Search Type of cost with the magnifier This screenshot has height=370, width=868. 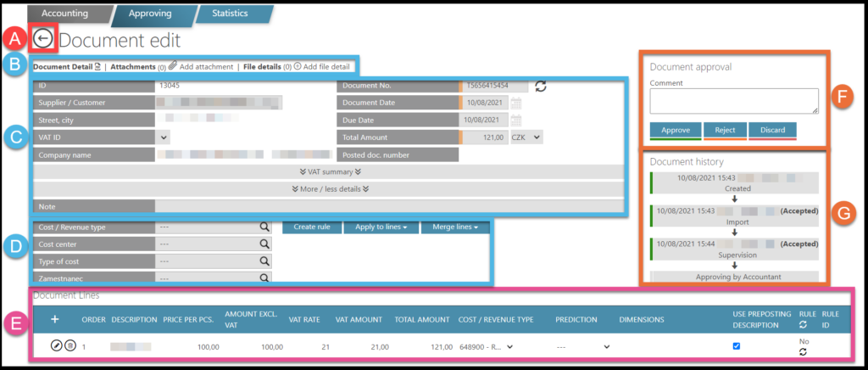(264, 261)
